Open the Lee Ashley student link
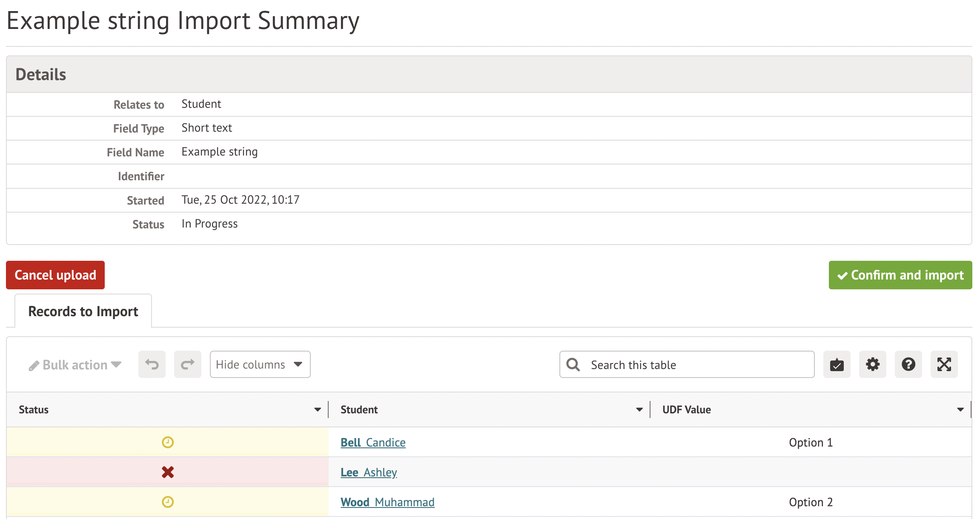Viewport: 980px width, 519px height. (369, 472)
